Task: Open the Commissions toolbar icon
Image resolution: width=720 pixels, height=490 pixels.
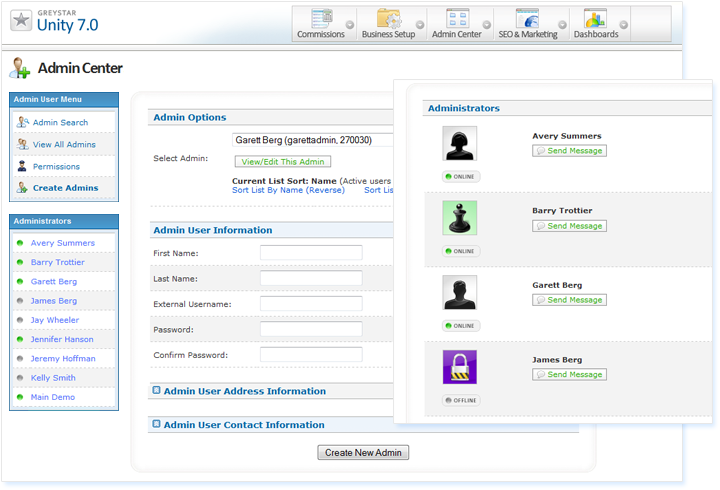Action: coord(321,19)
